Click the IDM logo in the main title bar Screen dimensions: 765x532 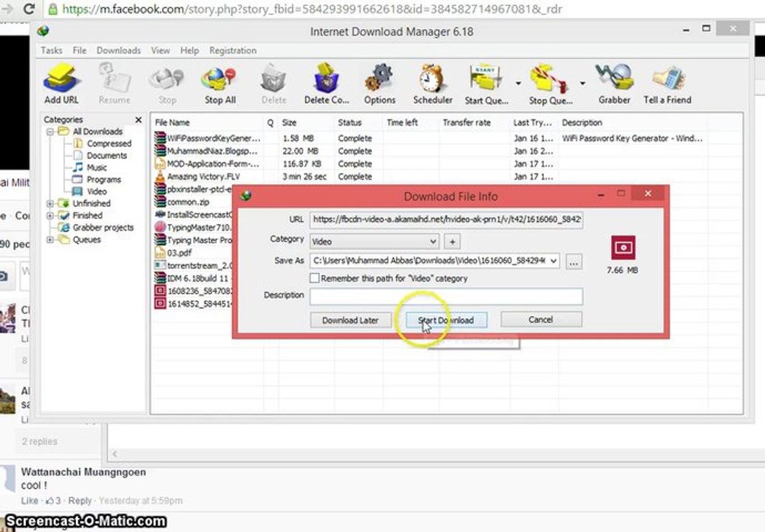[x=43, y=31]
